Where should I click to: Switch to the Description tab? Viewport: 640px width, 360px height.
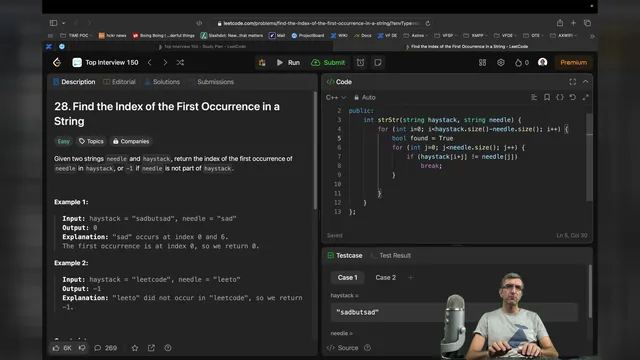pyautogui.click(x=74, y=82)
